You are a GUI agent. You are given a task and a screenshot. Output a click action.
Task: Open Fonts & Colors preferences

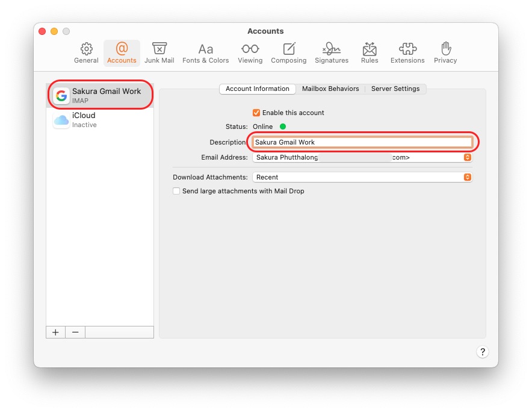click(x=205, y=53)
